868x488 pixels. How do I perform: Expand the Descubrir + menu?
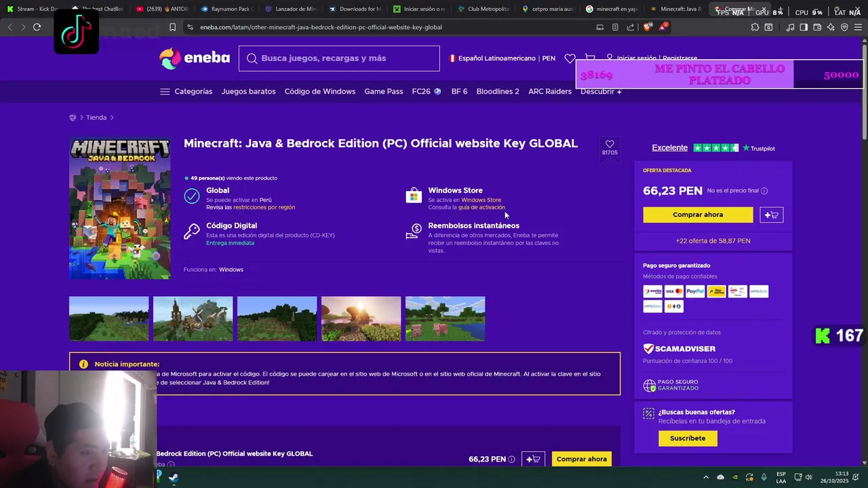[x=601, y=91]
